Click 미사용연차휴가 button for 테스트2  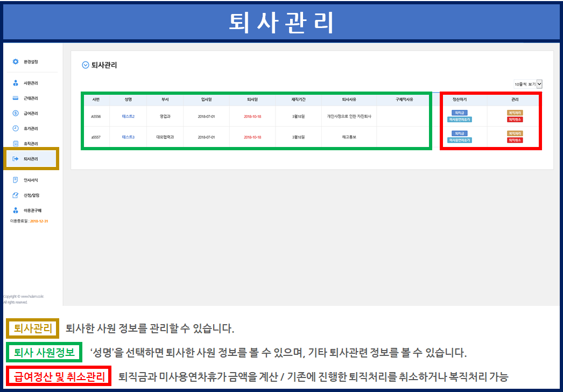pos(459,120)
